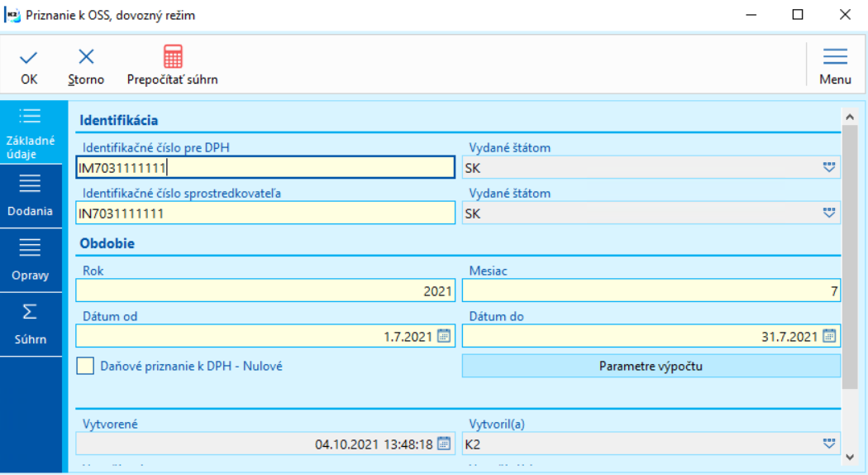
Task: Open the Základné údaje sidebar tab
Action: click(x=31, y=132)
